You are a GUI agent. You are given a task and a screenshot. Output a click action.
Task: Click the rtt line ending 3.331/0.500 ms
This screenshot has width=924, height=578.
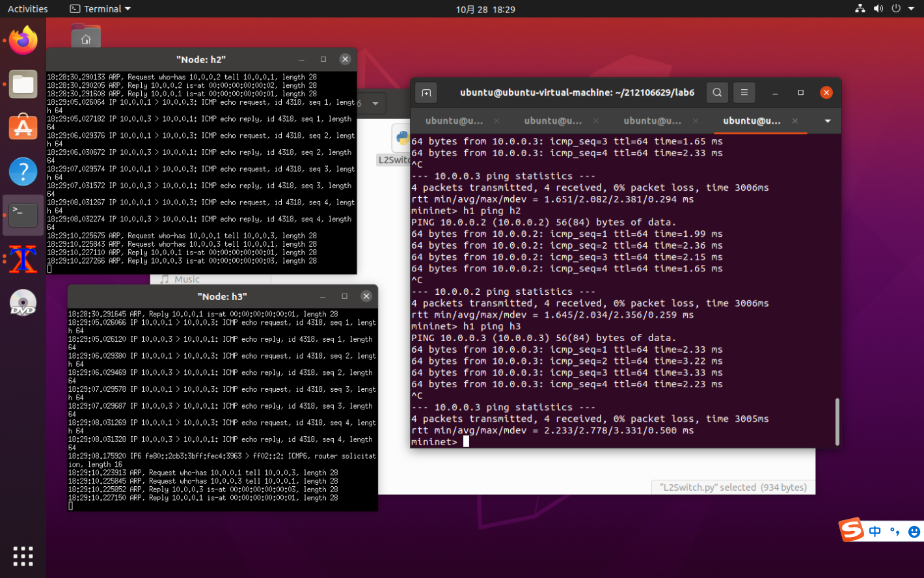point(552,431)
